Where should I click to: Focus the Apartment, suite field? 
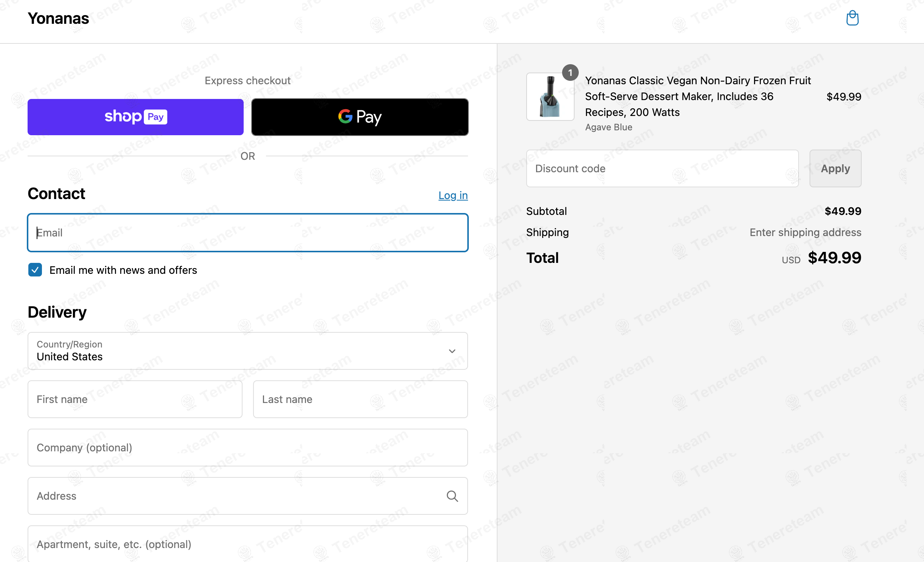pyautogui.click(x=248, y=544)
